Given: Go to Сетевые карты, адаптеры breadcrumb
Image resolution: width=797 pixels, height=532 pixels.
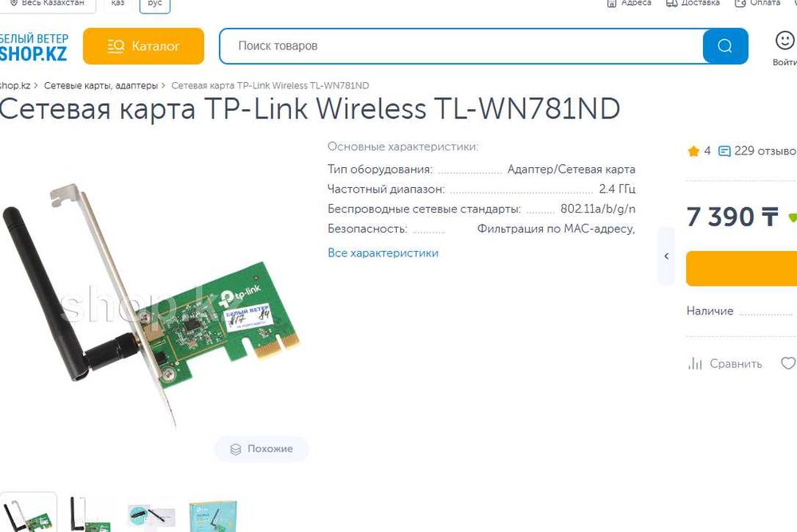Looking at the screenshot, I should coord(100,85).
